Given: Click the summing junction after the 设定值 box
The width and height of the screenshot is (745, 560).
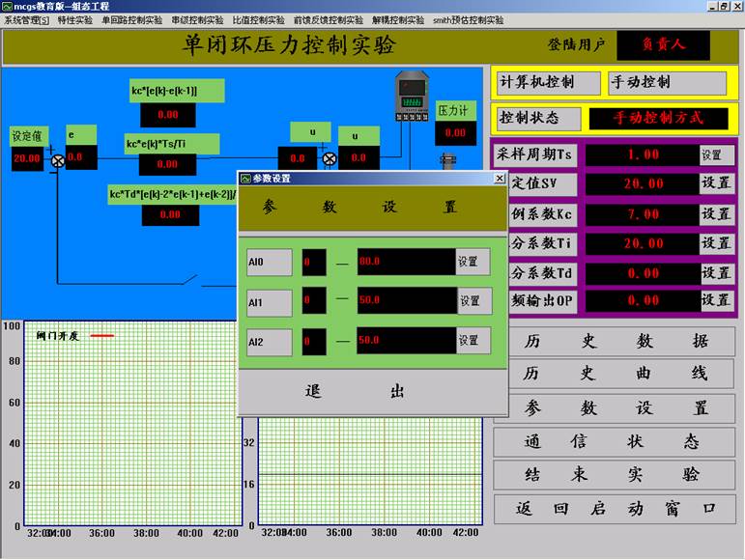Looking at the screenshot, I should coord(58,159).
